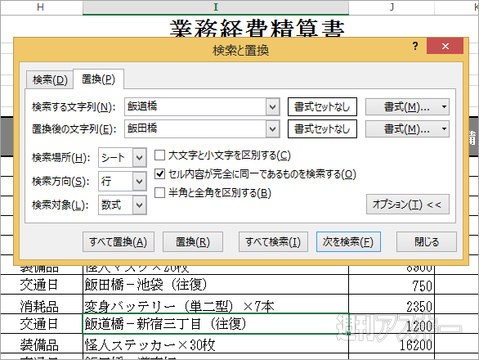The height and width of the screenshot is (360, 479).
Task: Select cell 飯道橋－新宿三丁目（往復）
Action: [215, 324]
